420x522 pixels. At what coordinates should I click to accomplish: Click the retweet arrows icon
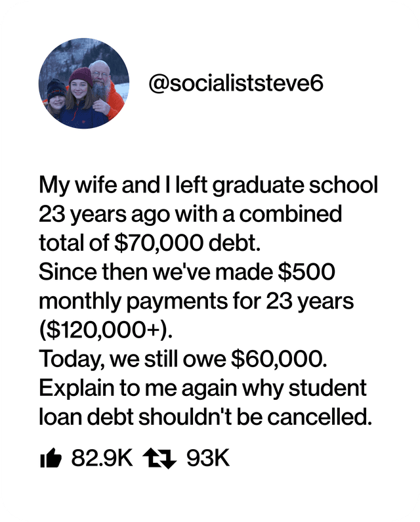click(x=160, y=459)
